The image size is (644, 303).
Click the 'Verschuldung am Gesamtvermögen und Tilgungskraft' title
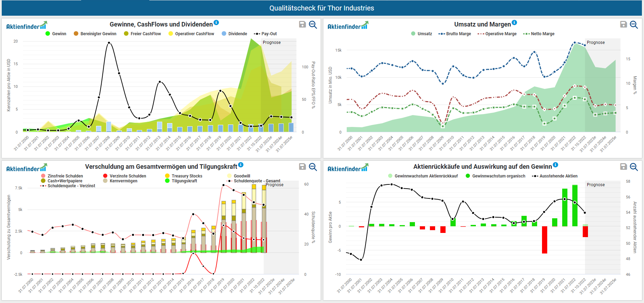(161, 167)
